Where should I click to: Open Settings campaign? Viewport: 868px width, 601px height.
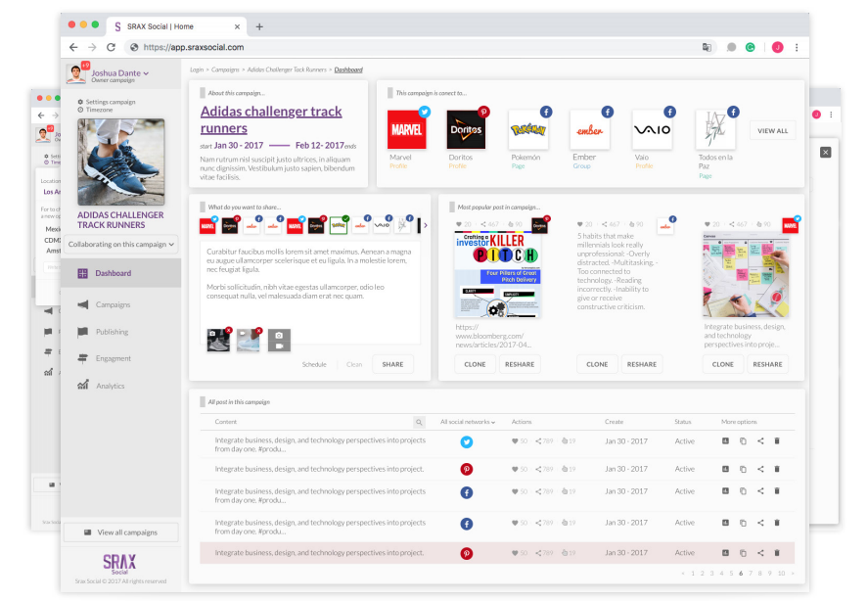(107, 102)
